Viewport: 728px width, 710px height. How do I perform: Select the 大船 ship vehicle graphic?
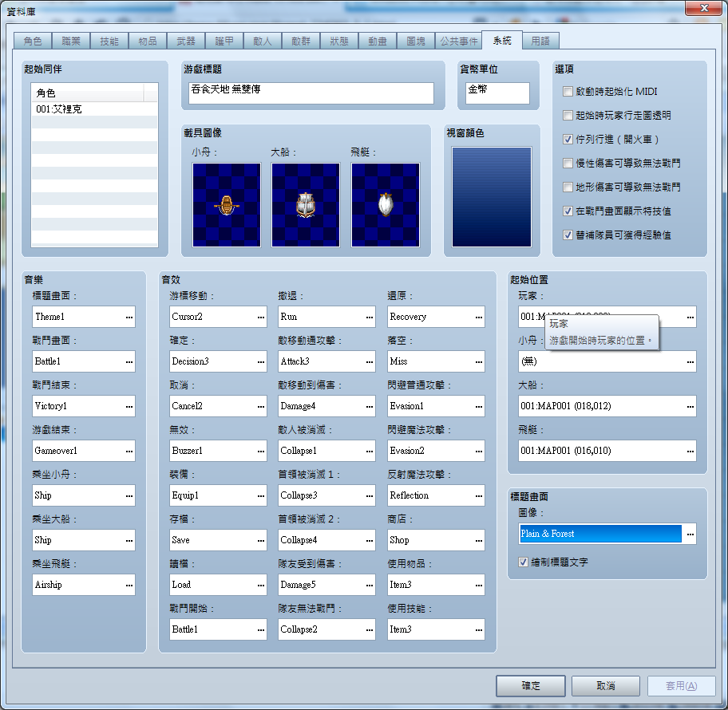306,205
